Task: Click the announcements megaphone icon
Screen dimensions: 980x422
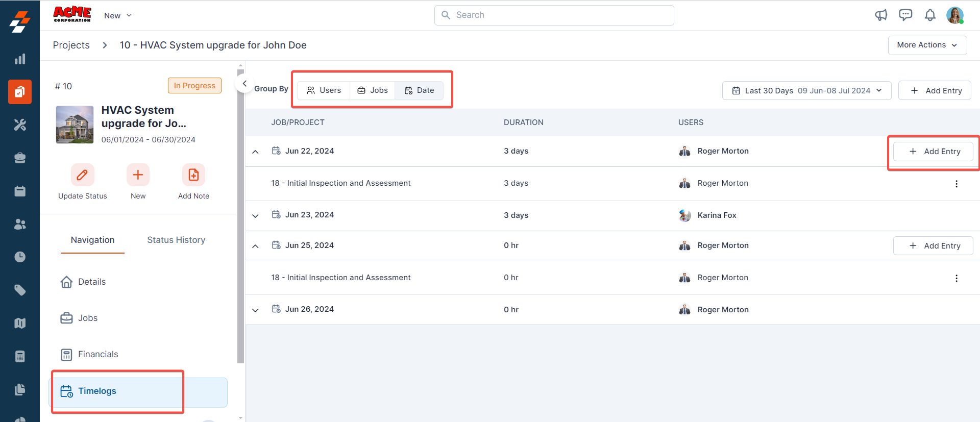Action: pyautogui.click(x=881, y=15)
